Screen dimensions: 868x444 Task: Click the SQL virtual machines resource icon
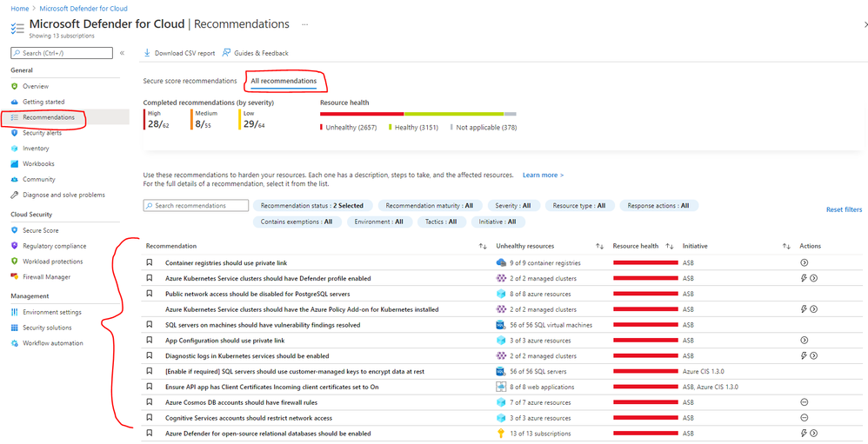pos(502,325)
